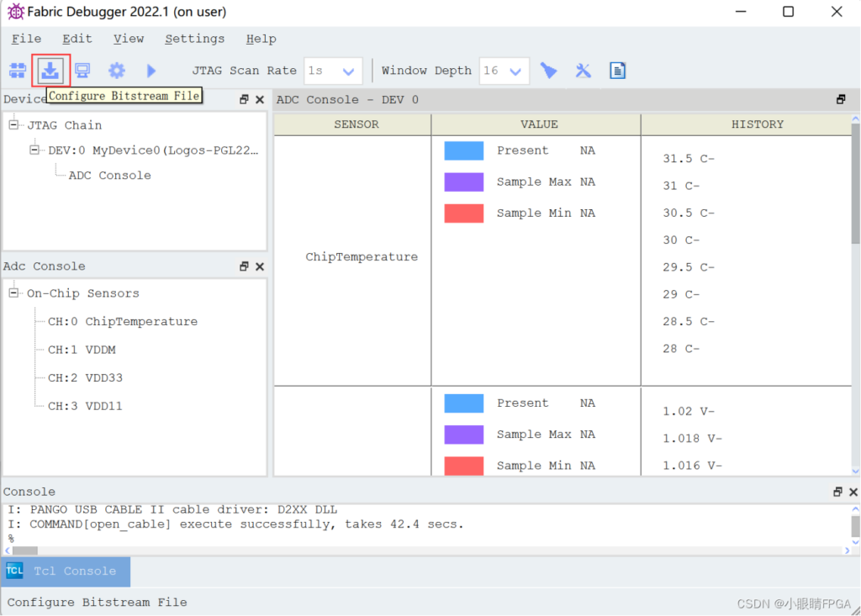Open the JTAG Scan Rate dropdown
Viewport: 861px width, 616px height.
[x=348, y=71]
